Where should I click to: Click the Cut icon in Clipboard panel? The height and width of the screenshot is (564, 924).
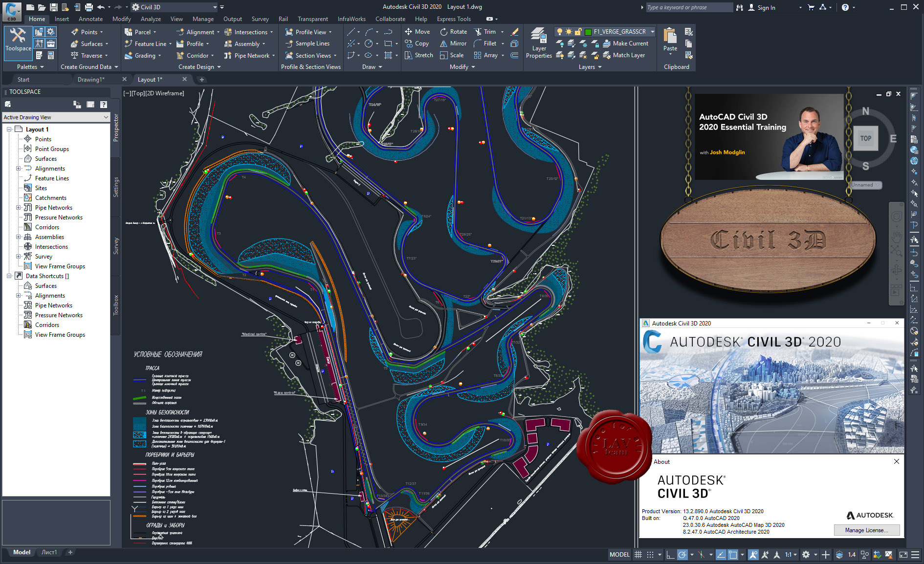[689, 32]
